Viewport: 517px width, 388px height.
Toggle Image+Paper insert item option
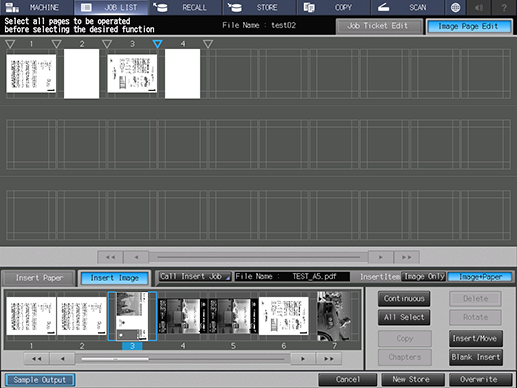coord(480,277)
